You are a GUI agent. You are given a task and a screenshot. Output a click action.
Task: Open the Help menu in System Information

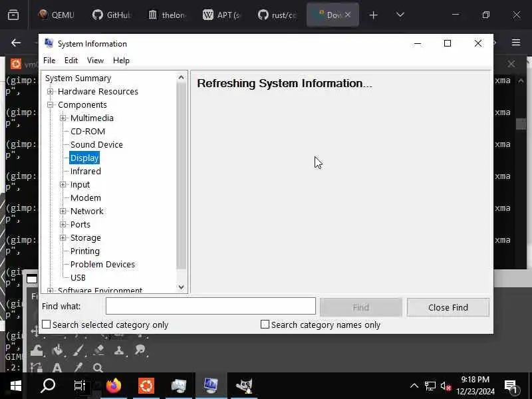[x=121, y=61]
